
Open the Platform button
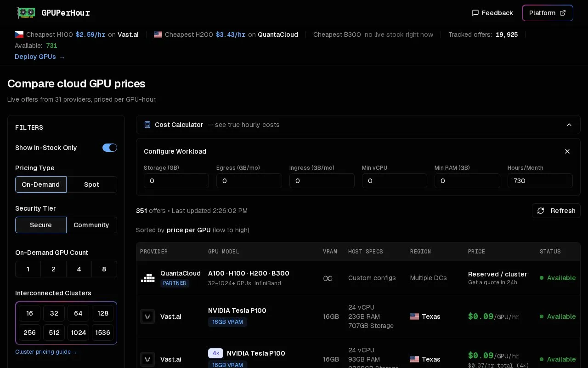click(x=548, y=13)
